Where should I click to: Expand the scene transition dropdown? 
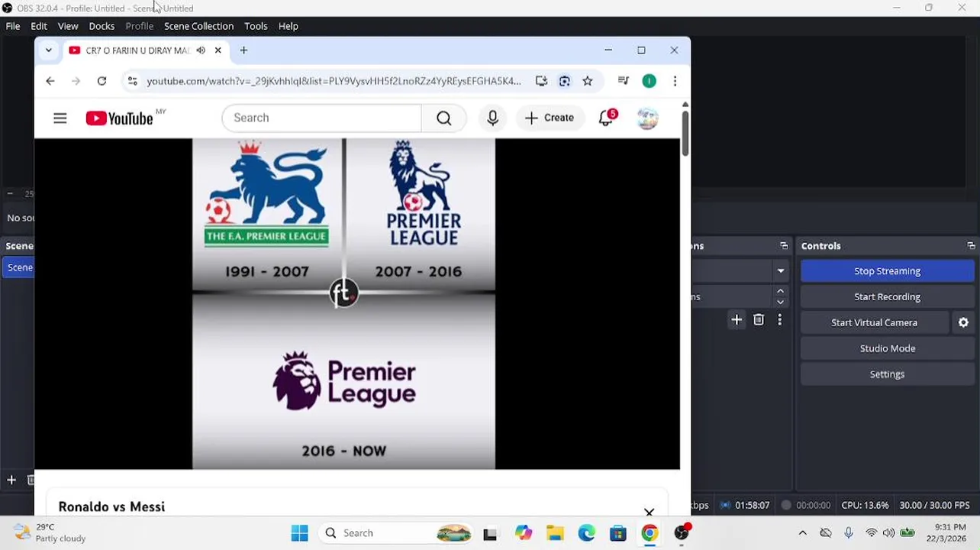click(781, 270)
